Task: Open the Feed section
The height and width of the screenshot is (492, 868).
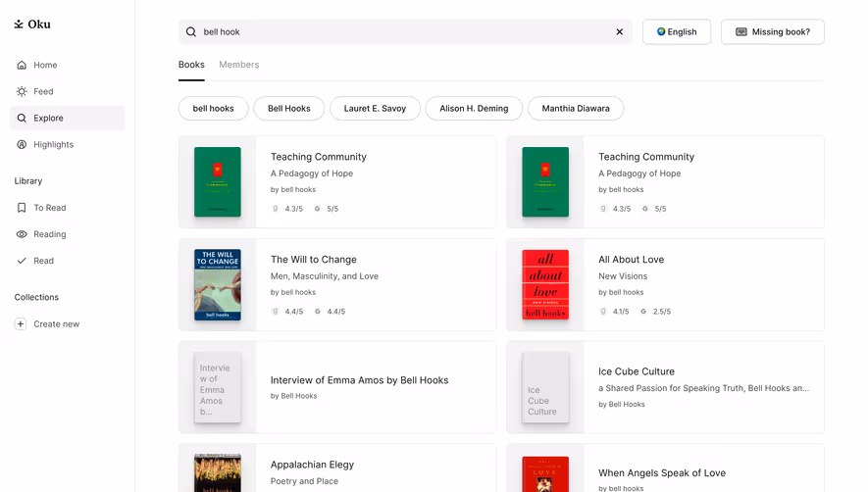Action: click(67, 91)
